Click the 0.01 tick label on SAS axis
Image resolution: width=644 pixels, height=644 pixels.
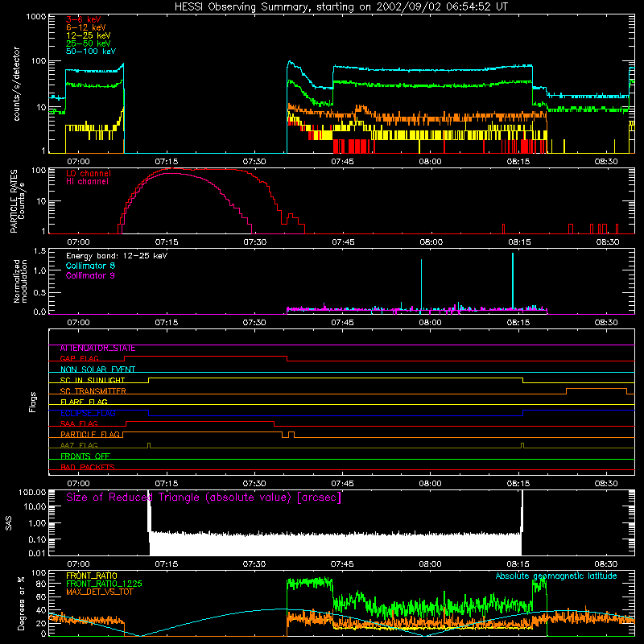tap(37, 553)
